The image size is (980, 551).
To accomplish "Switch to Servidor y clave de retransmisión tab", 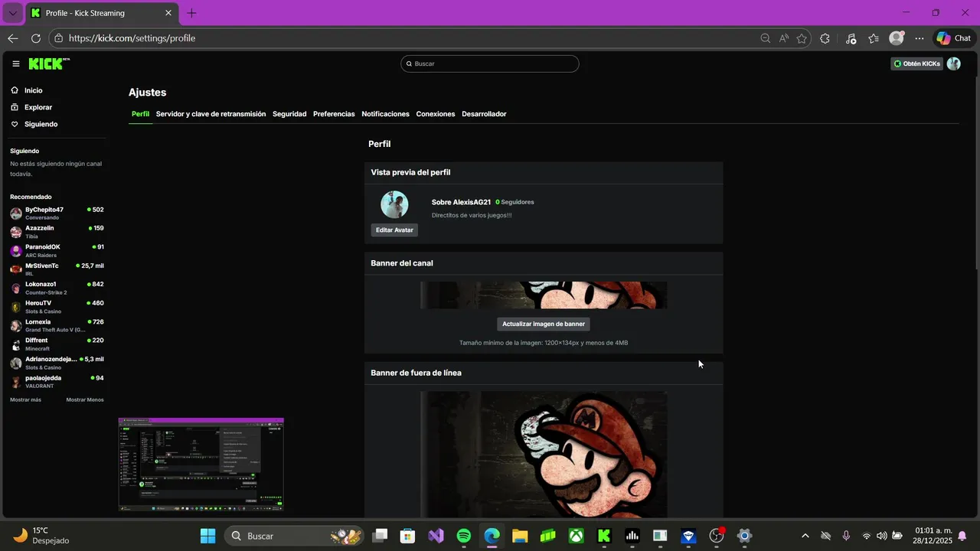I will 211,114.
